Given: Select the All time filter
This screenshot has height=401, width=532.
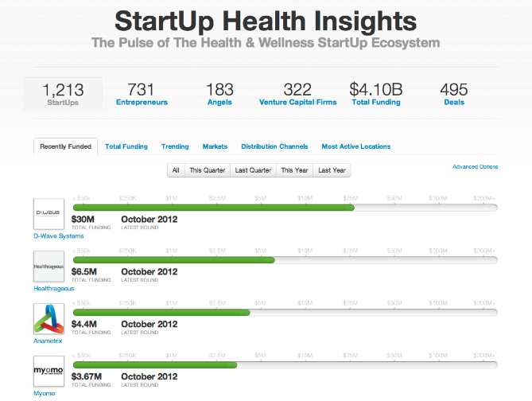Looking at the screenshot, I should tap(176, 170).
